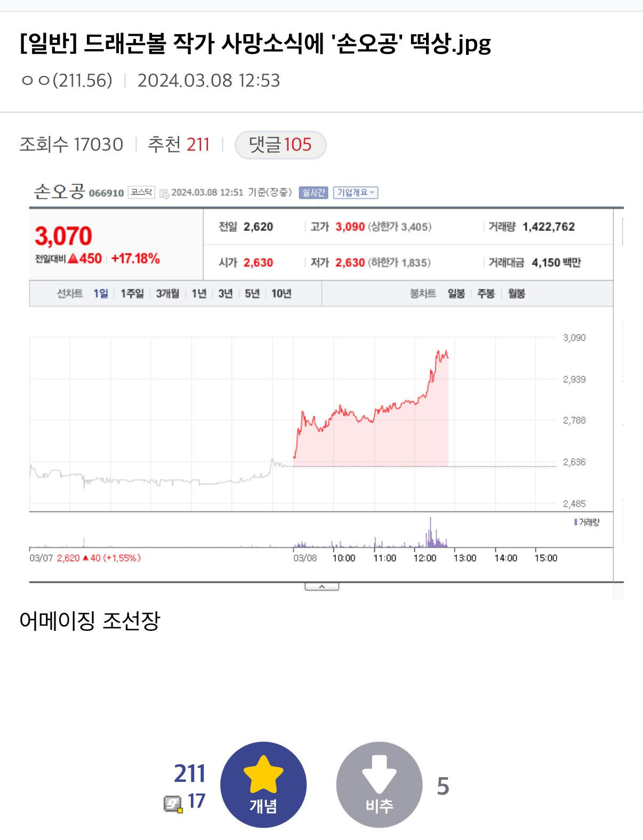Collapse the chart using bottom chevron handle
Screen dimensions: 643x840
coord(321,587)
